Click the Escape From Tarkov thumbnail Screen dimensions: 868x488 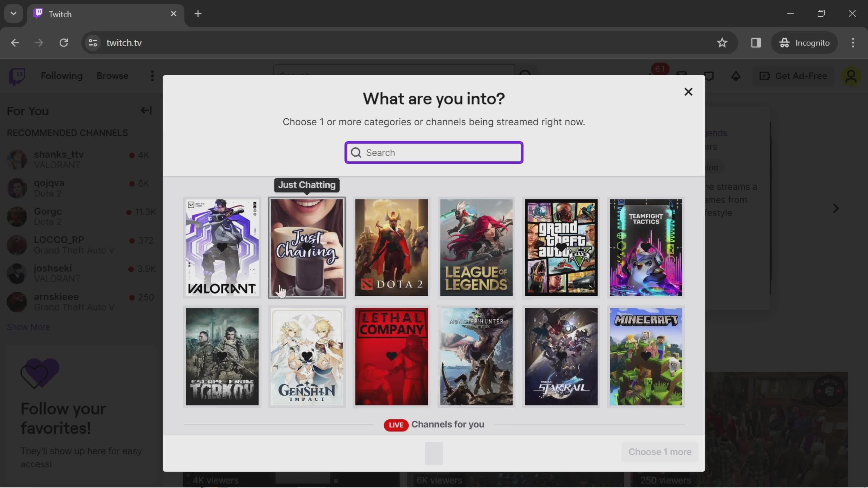222,356
